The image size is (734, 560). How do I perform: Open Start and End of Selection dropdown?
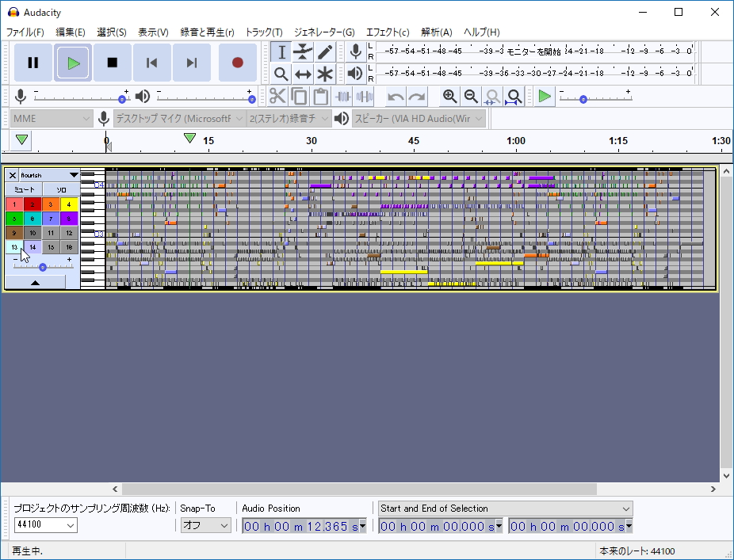[505, 509]
